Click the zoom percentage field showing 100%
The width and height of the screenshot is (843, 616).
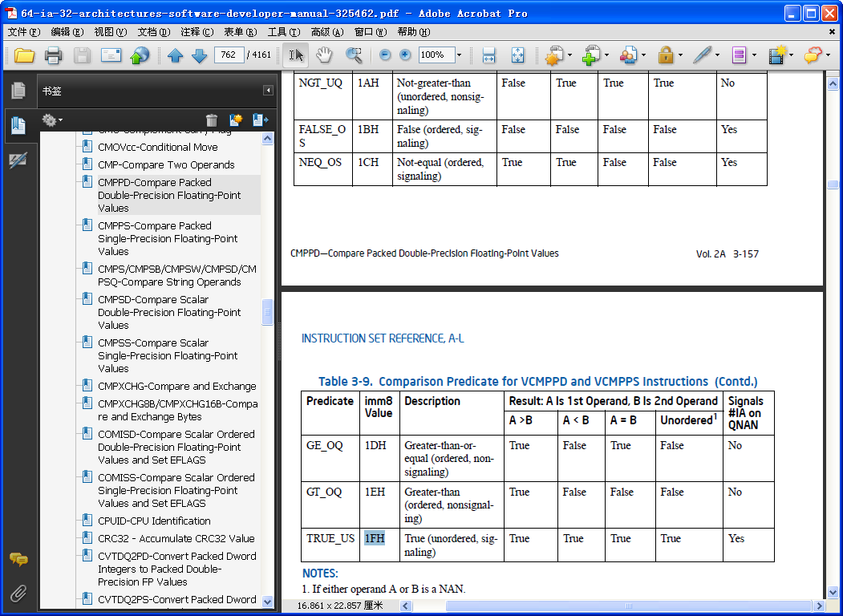[436, 55]
